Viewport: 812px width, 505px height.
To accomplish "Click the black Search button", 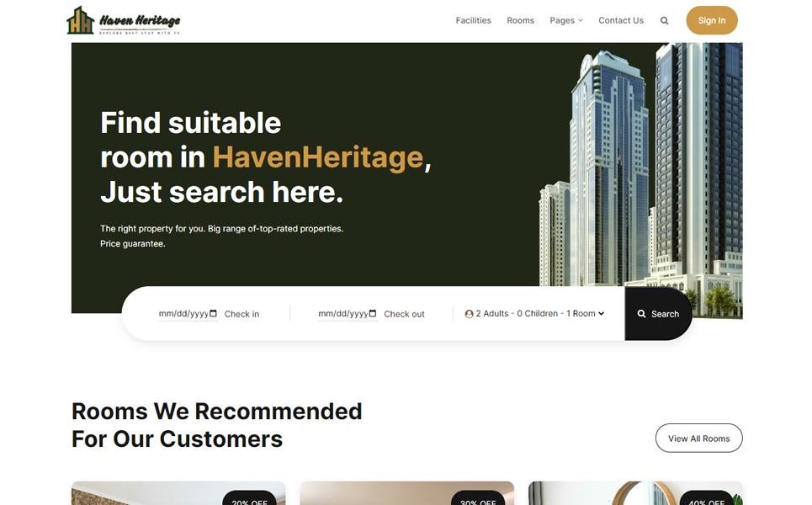I will pos(658,314).
